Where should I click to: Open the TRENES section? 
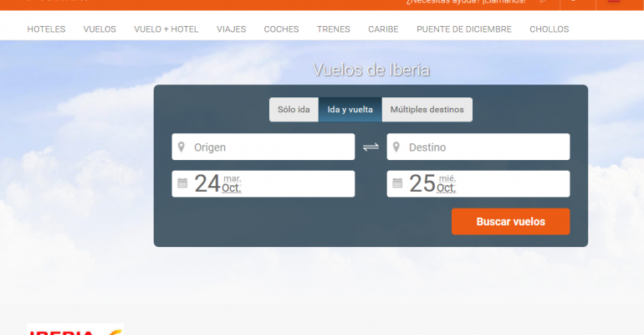(334, 29)
